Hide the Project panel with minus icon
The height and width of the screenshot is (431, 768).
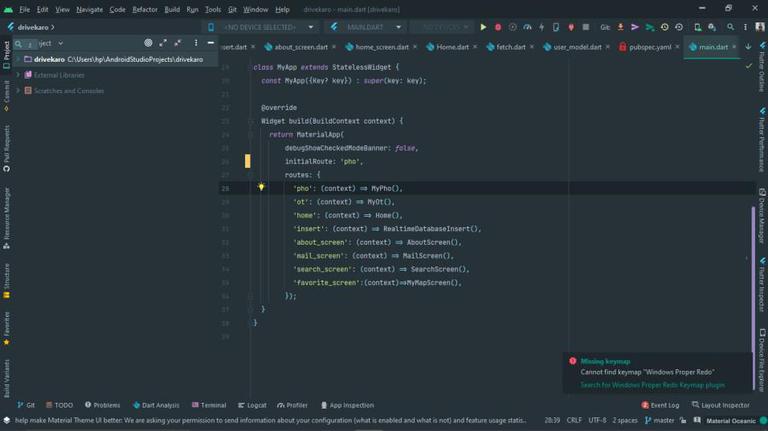(210, 43)
